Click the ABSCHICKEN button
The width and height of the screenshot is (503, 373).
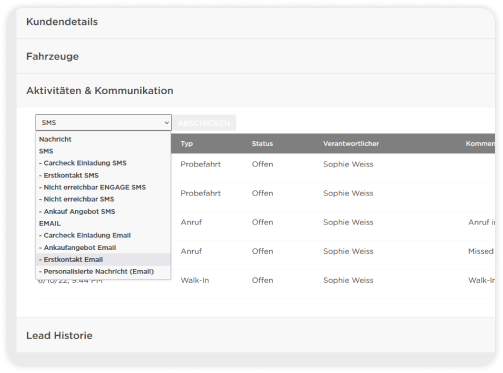click(204, 123)
